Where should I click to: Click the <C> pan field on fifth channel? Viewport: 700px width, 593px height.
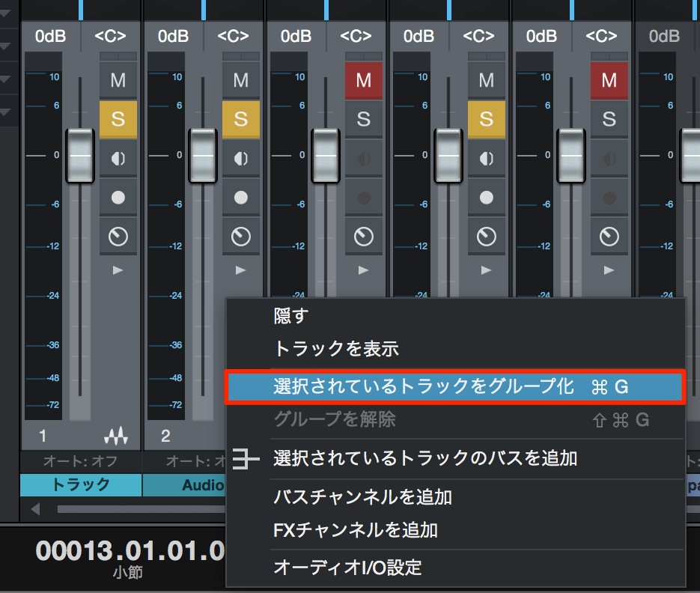602,36
